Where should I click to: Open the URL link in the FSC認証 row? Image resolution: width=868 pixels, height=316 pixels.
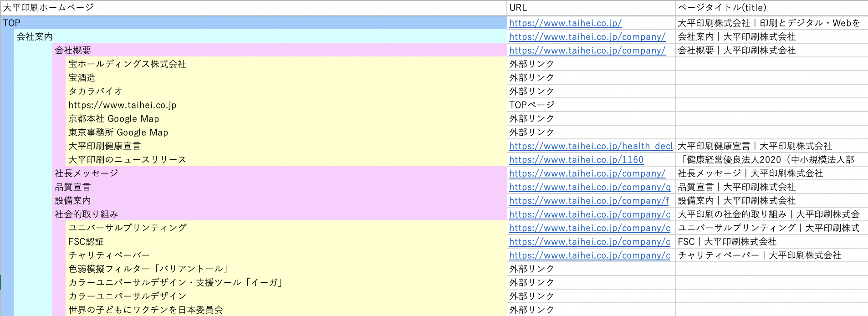click(590, 242)
